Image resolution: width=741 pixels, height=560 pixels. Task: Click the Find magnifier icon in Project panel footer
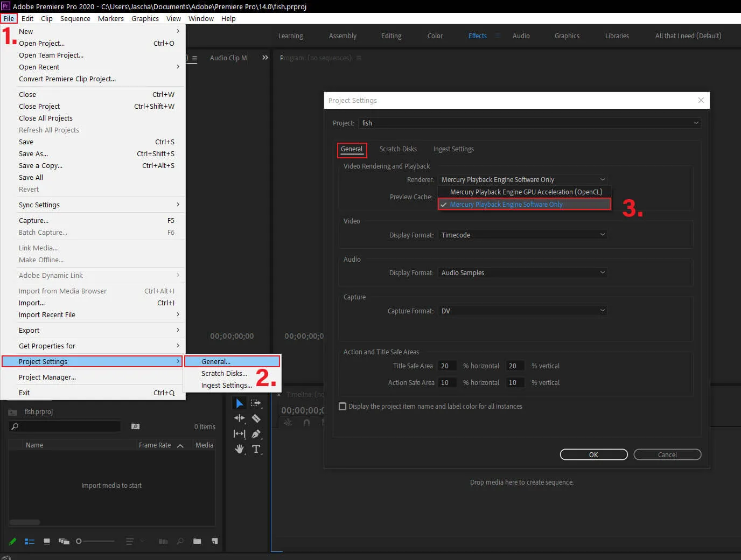[180, 541]
